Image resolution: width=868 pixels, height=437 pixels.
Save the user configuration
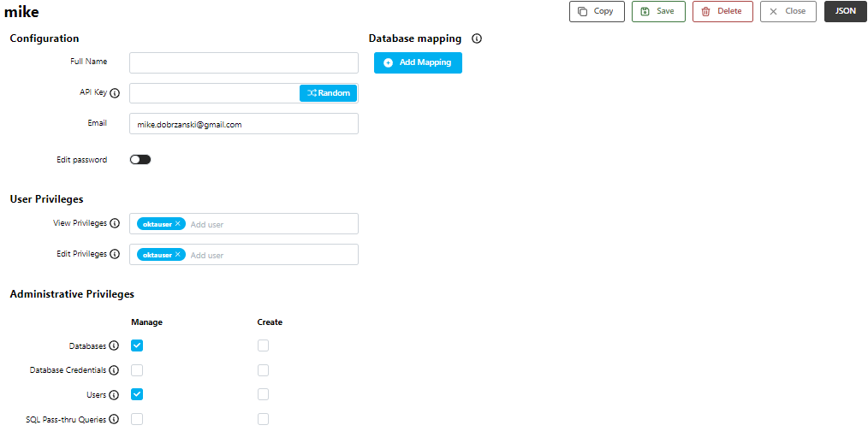point(657,12)
